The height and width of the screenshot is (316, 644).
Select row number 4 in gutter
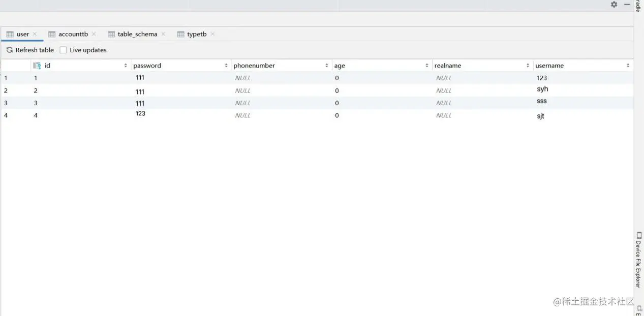(x=6, y=115)
